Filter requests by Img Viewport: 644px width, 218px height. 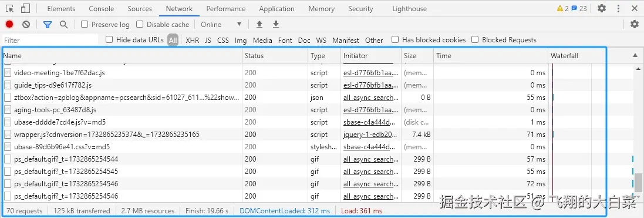coord(241,41)
